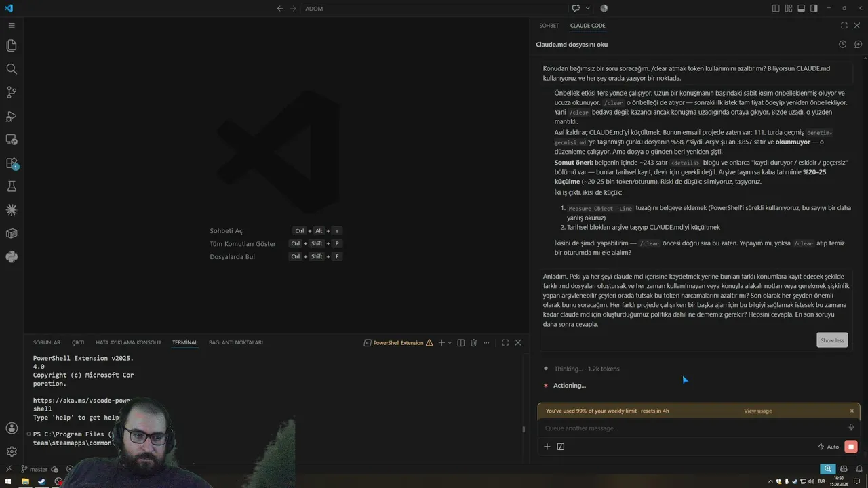Screen dimensions: 868x488
Task: Switch to the SORUNLAR panel tab
Action: pos(47,343)
